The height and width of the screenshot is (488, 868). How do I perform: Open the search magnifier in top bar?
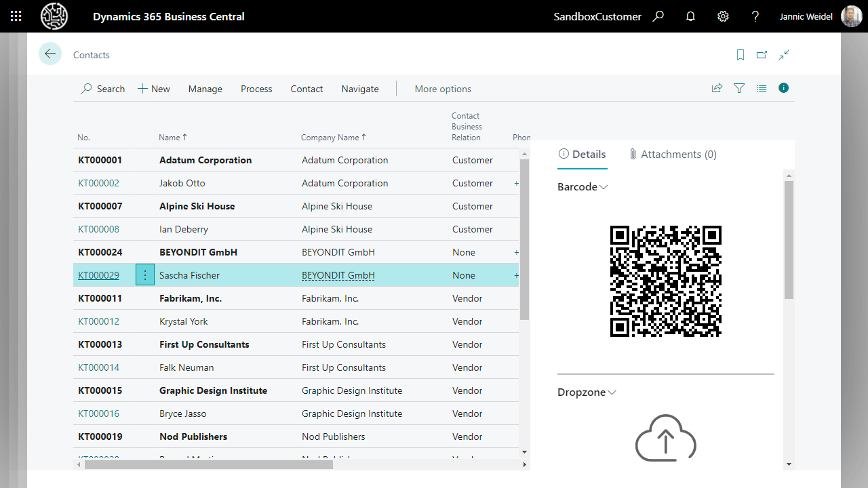(x=658, y=16)
